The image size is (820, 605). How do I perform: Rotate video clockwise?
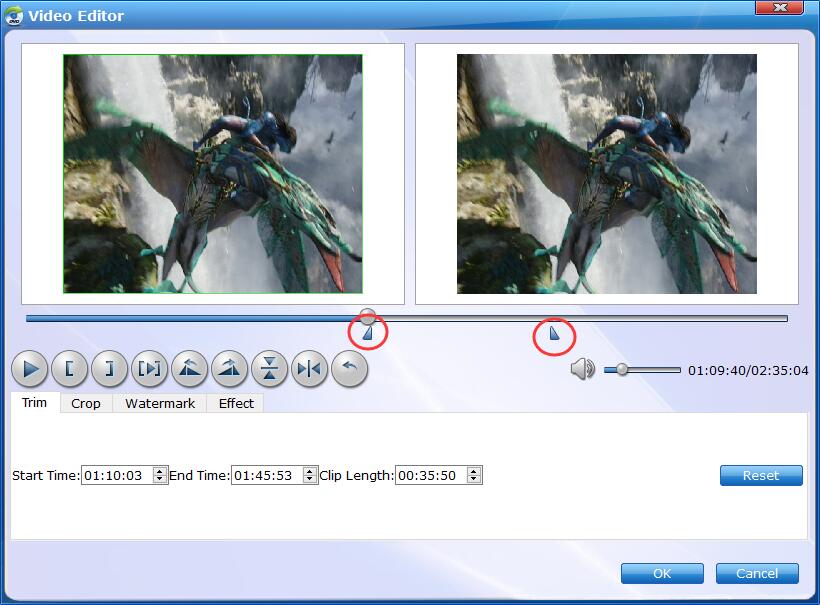pos(230,370)
